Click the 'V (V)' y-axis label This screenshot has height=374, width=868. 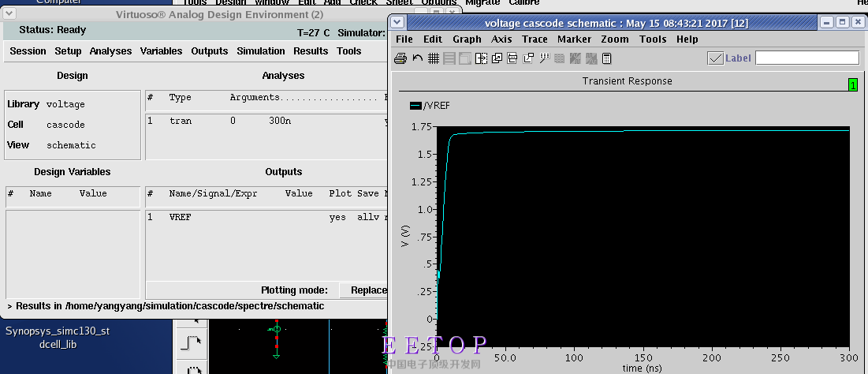tap(405, 235)
